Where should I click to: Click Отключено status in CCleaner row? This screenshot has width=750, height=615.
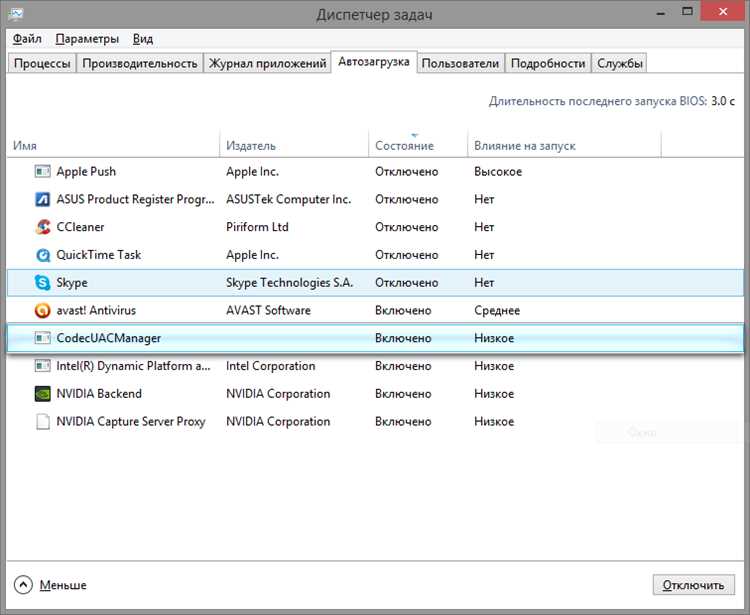(x=407, y=227)
